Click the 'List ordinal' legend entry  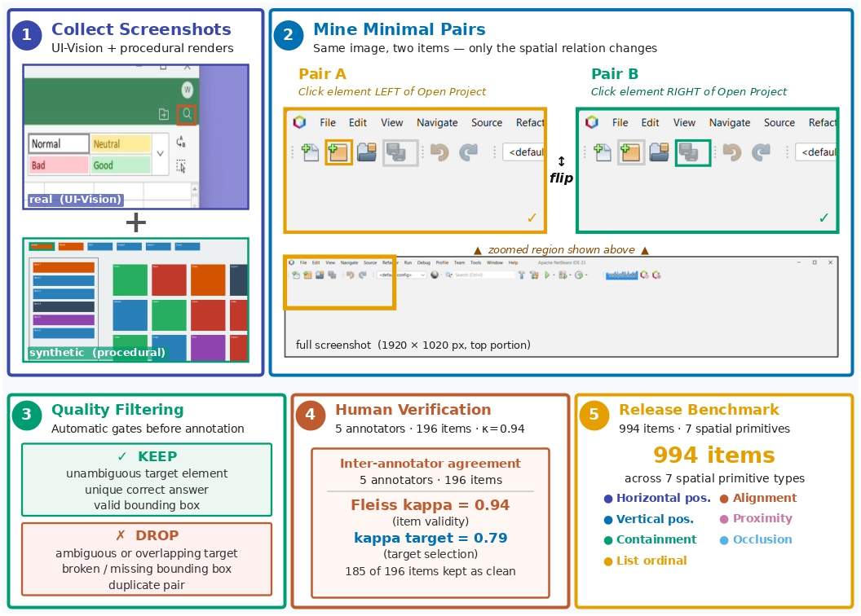coord(645,561)
